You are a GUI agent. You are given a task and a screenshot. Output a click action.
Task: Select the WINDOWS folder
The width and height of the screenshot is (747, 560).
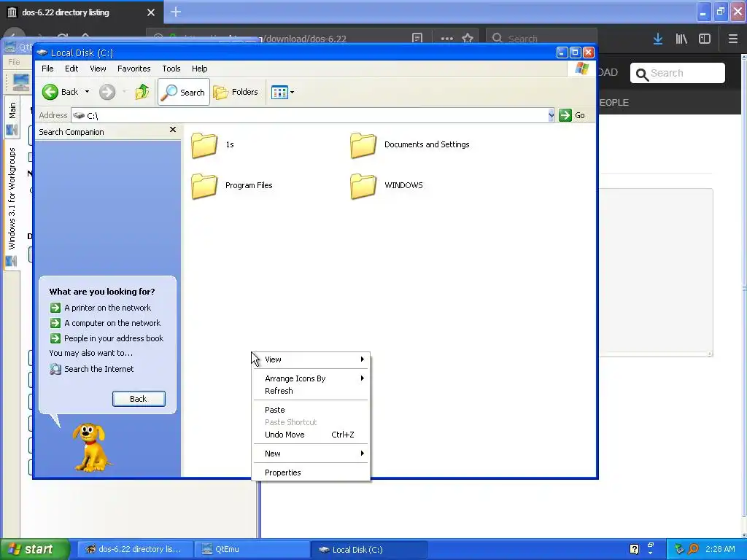pyautogui.click(x=387, y=186)
